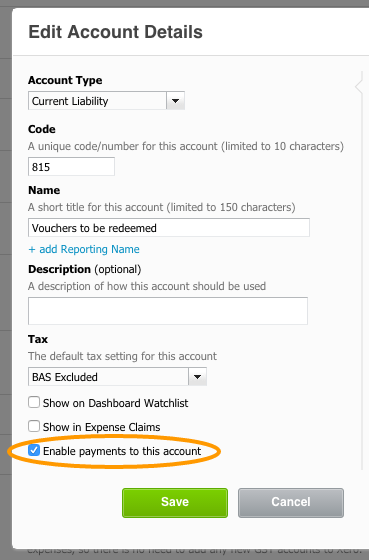Edit the Name field 'Vouchers to be redeemed'

coord(169,228)
